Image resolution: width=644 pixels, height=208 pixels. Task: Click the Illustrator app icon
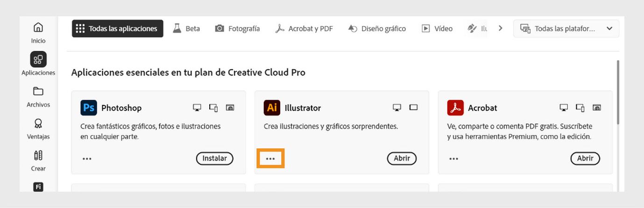coord(272,108)
